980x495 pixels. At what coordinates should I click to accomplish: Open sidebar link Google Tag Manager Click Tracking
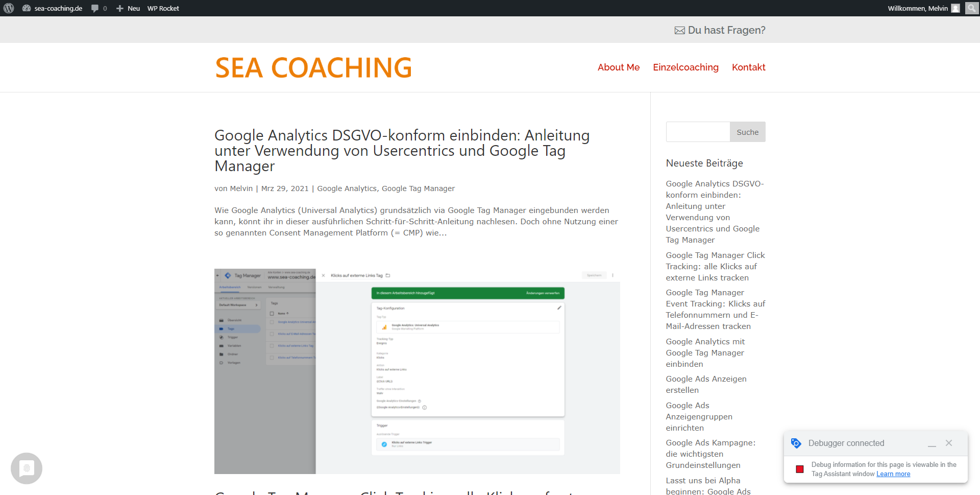tap(715, 266)
